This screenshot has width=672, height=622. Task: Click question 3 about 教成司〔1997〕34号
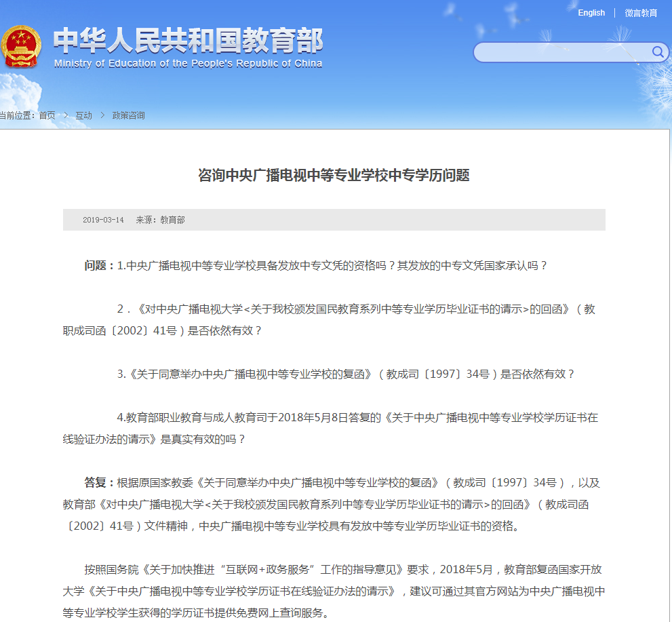[346, 374]
